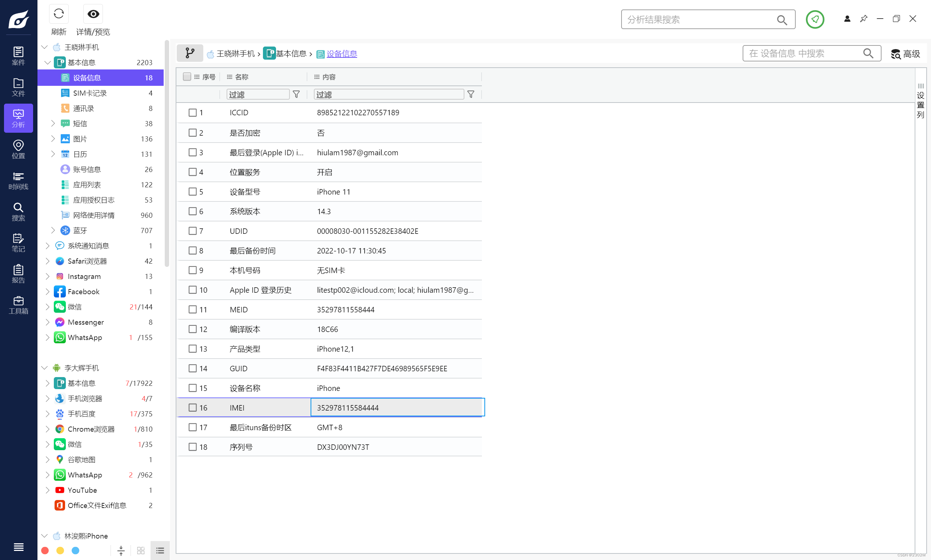Switch to list view icon at bottom
931x560 pixels.
pos(160,551)
